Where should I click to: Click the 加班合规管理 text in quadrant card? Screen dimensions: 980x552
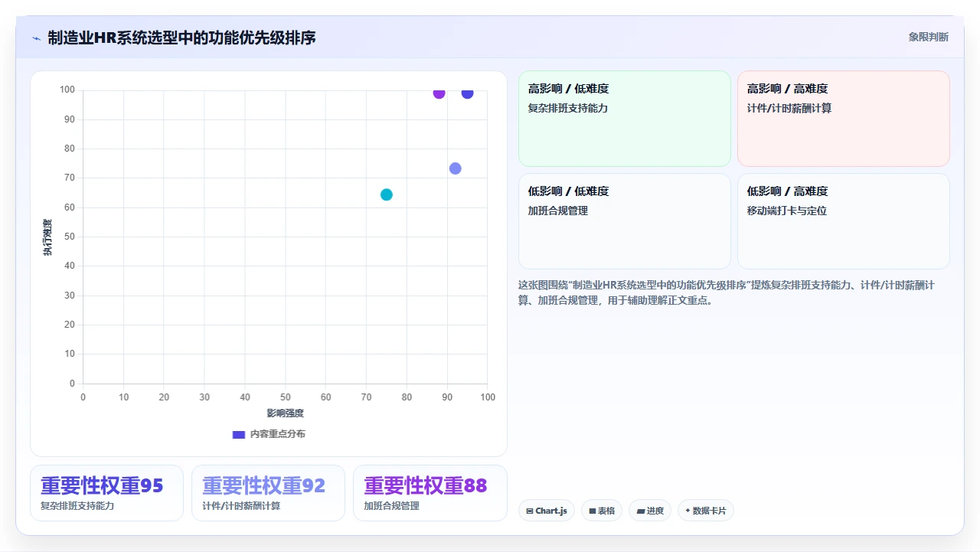[558, 211]
